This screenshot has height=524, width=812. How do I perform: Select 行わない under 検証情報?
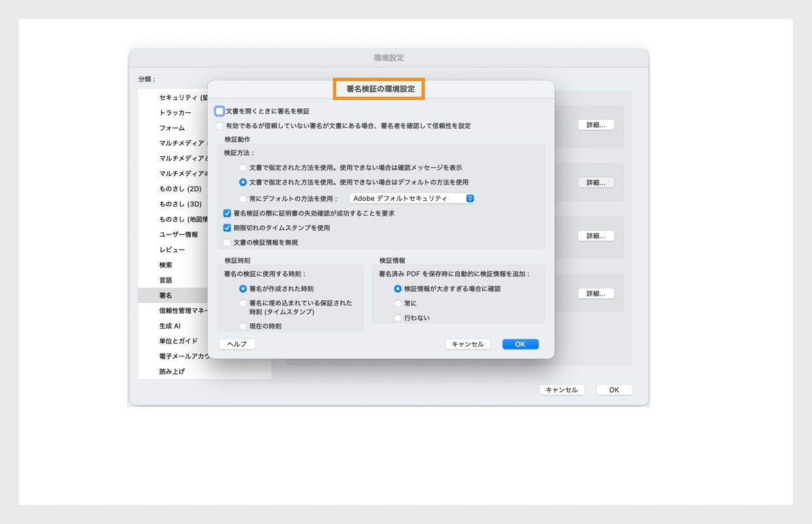coord(397,317)
